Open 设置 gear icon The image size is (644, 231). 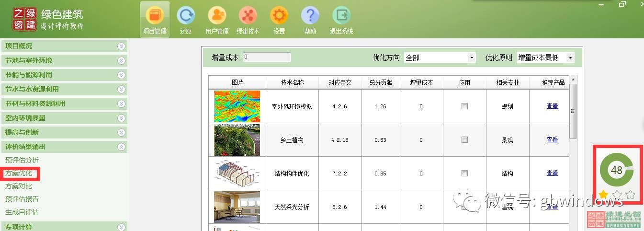pos(279,20)
